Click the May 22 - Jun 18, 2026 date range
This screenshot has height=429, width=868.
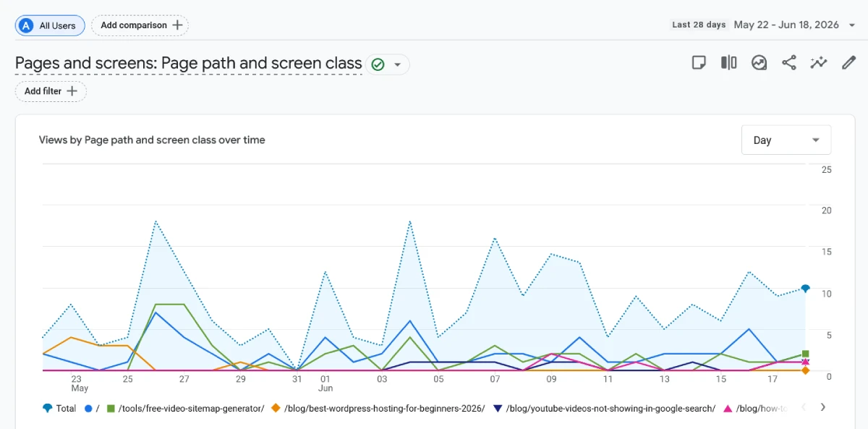click(786, 25)
